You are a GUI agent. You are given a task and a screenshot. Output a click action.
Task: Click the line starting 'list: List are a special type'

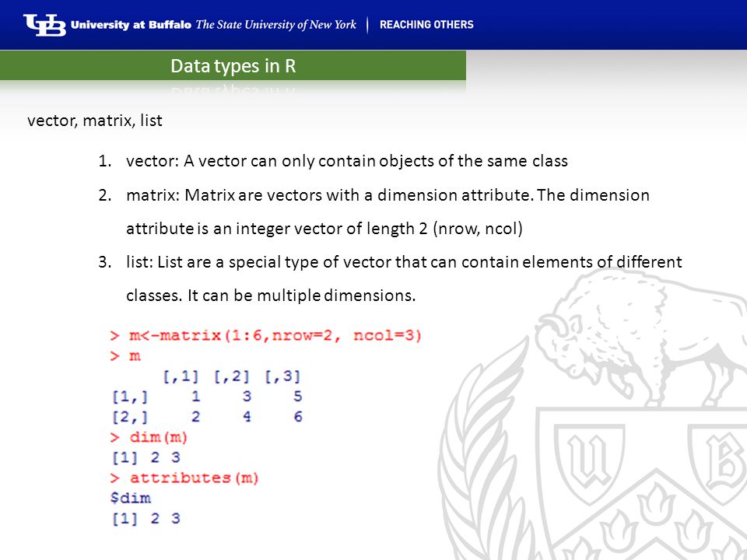click(404, 262)
